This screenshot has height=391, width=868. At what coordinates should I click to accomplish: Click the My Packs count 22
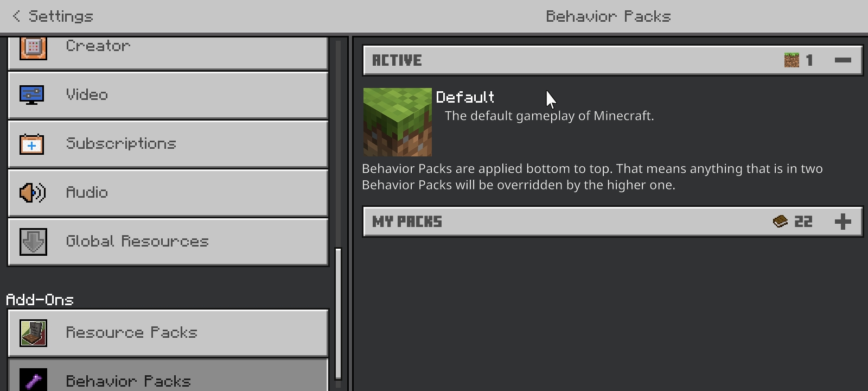coord(803,222)
